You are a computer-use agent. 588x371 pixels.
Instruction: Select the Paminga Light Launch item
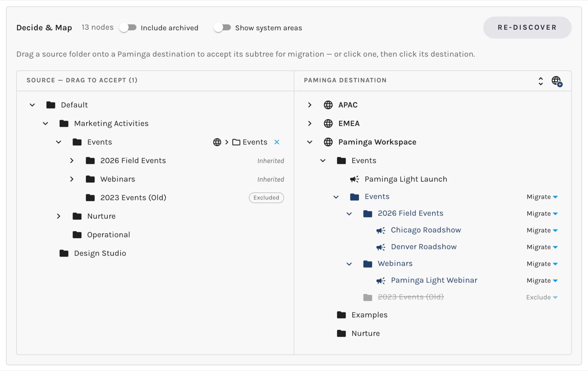[406, 179]
